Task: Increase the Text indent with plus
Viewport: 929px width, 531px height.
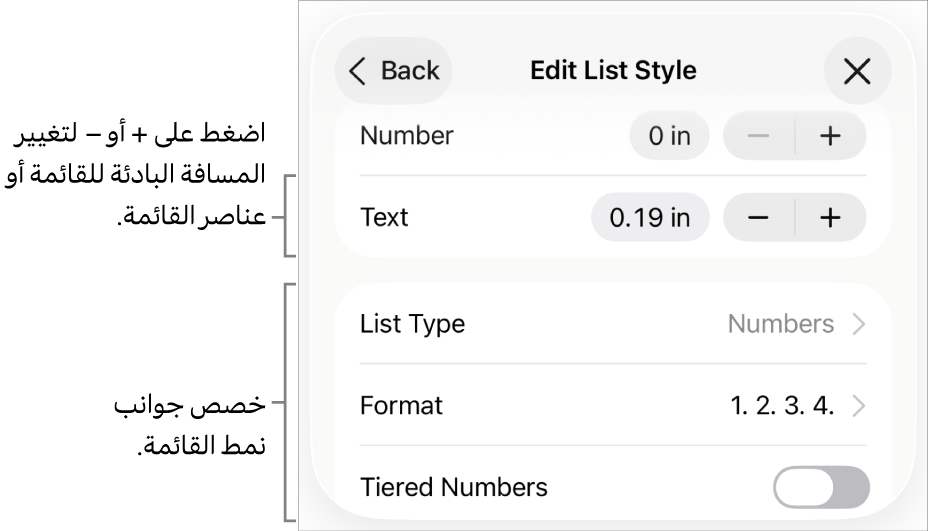Action: [x=830, y=218]
